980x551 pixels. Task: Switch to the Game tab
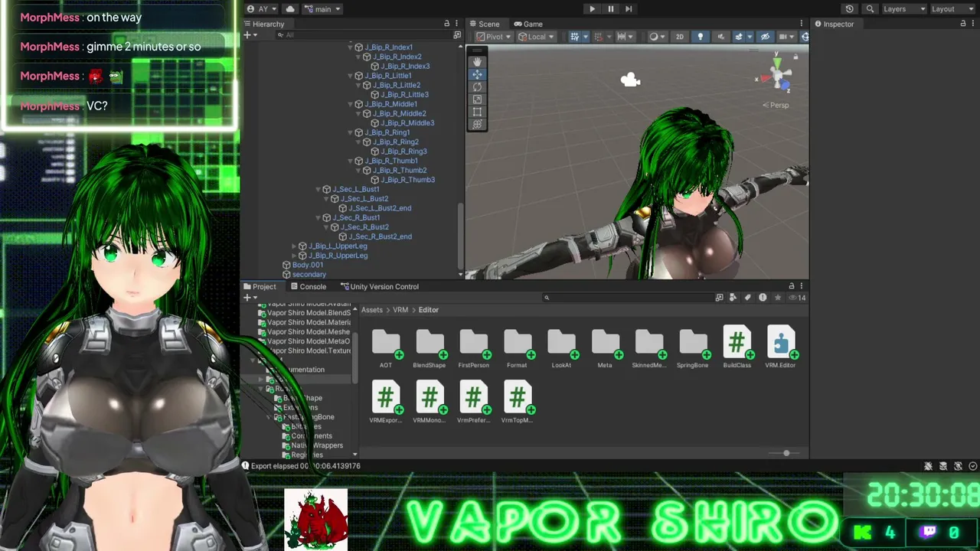(528, 24)
